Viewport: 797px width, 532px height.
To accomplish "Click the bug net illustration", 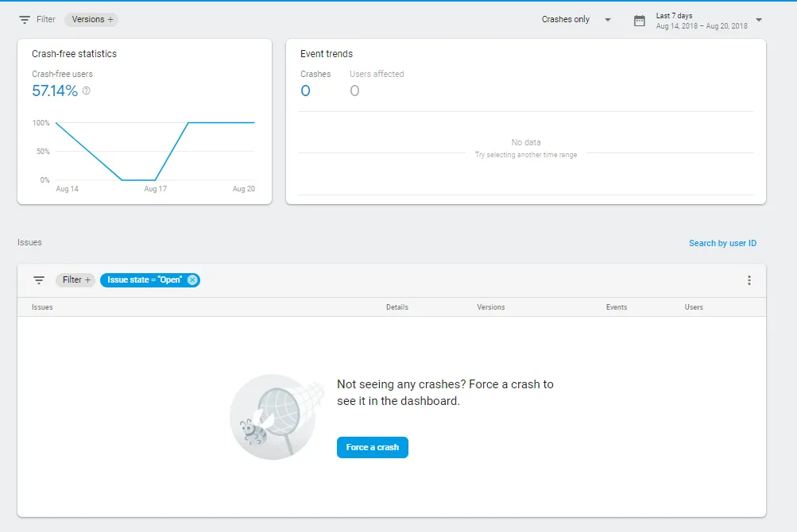I will 276,417.
